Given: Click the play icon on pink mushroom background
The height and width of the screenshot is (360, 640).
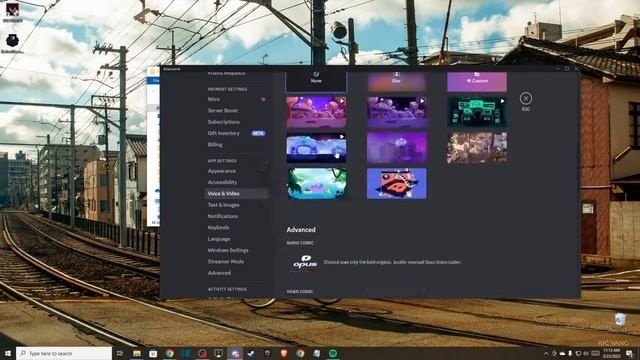Looking at the screenshot, I should tap(342, 101).
